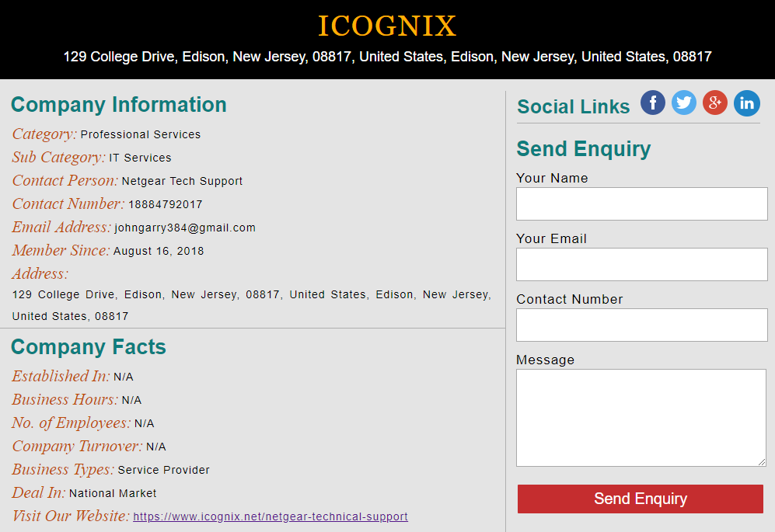Click the Company Facts heading
775x532 pixels.
pos(89,346)
